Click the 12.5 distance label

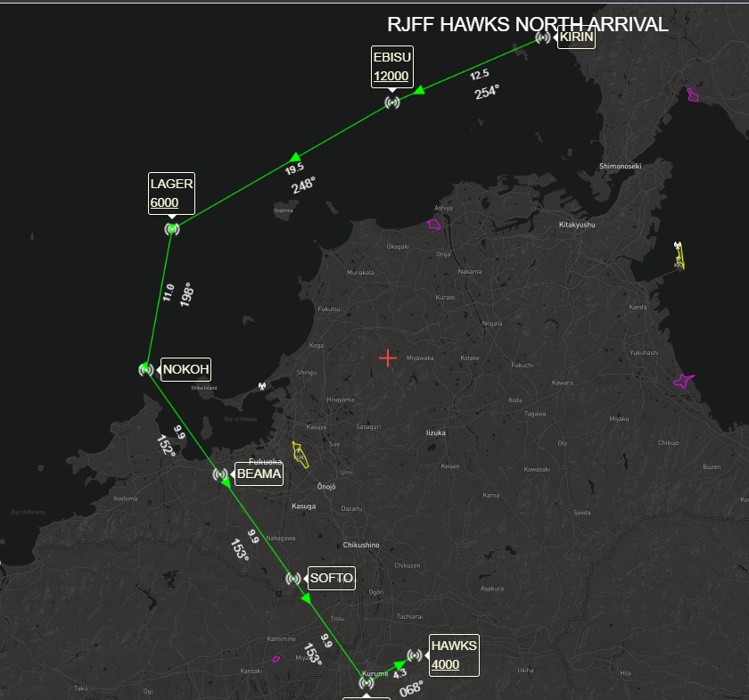[480, 75]
